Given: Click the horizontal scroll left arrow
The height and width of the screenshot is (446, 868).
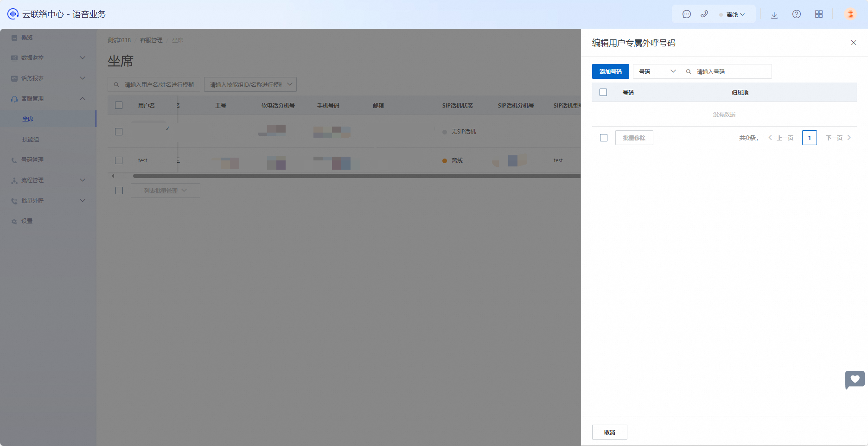Looking at the screenshot, I should tap(113, 176).
